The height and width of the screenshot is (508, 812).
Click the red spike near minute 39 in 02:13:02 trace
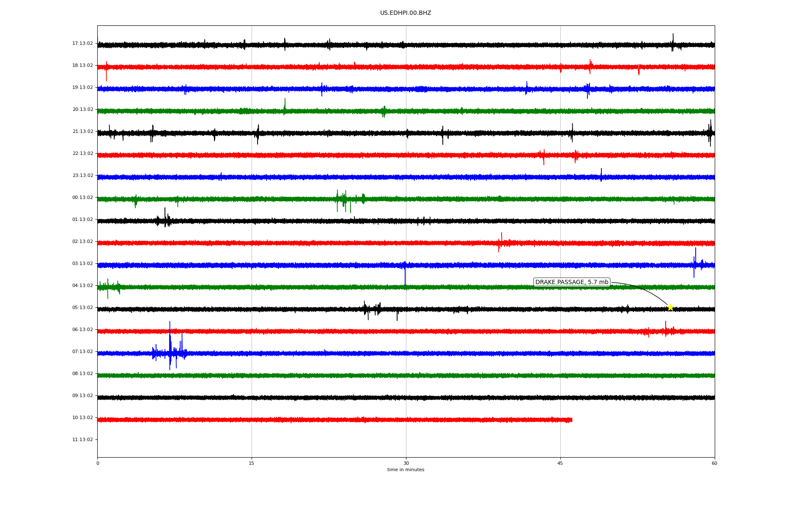click(x=501, y=242)
